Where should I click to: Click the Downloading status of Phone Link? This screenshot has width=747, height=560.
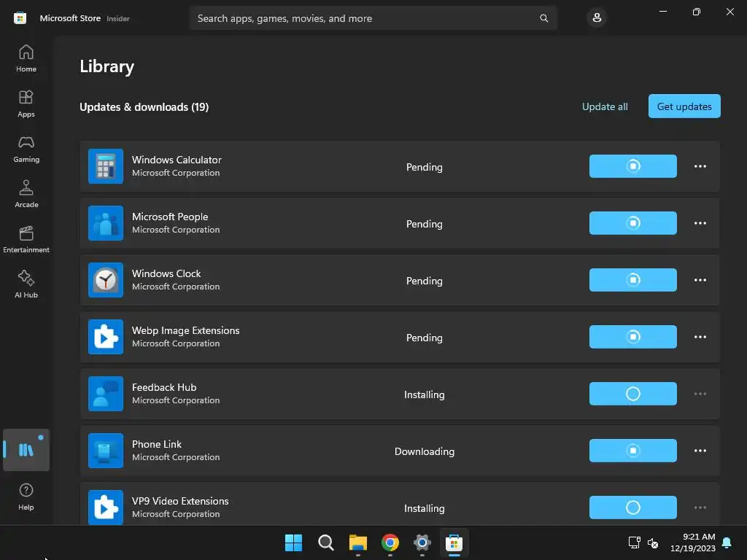[424, 451]
